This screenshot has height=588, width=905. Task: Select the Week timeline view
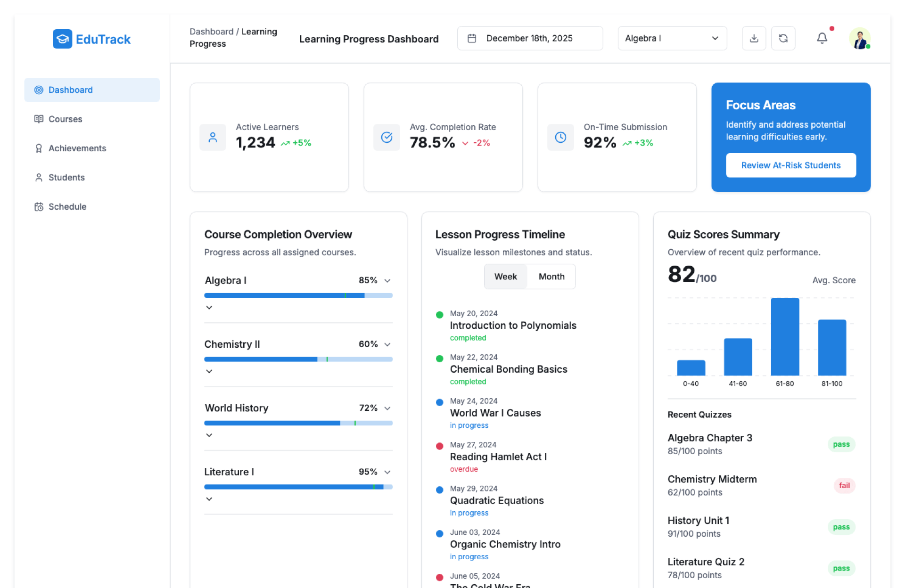click(x=505, y=277)
